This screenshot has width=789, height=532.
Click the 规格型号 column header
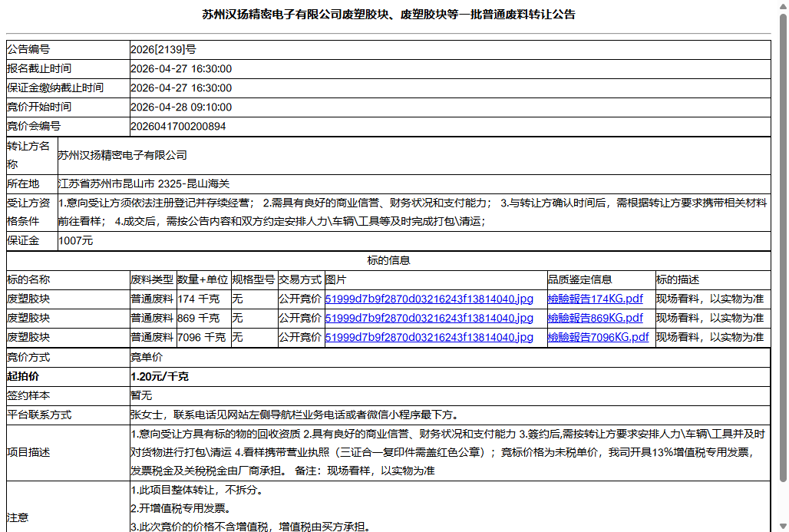click(253, 280)
